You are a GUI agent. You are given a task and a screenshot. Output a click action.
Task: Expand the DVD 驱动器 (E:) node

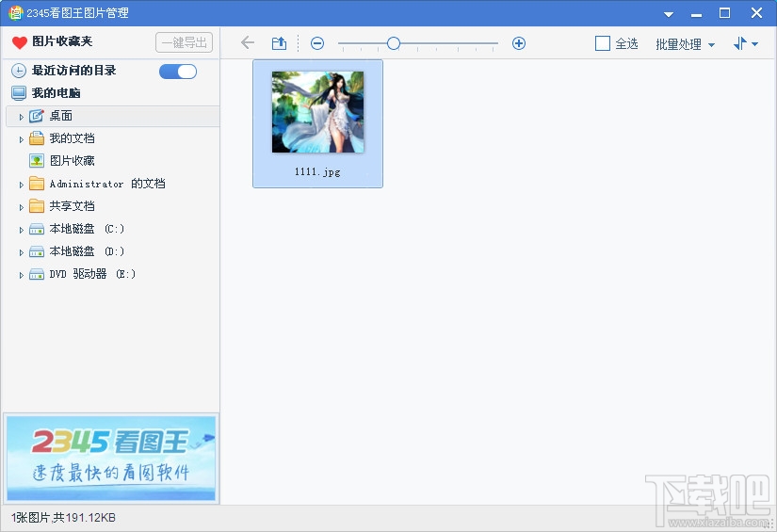click(x=21, y=275)
